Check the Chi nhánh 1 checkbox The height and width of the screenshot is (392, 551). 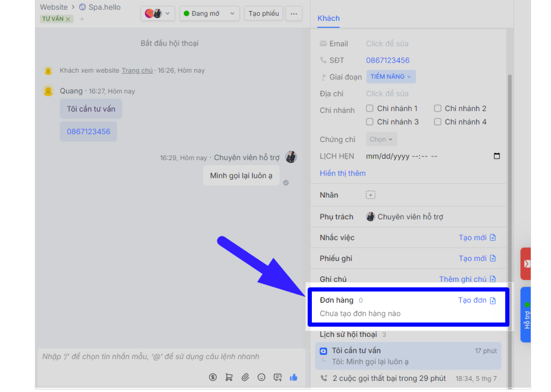[370, 108]
